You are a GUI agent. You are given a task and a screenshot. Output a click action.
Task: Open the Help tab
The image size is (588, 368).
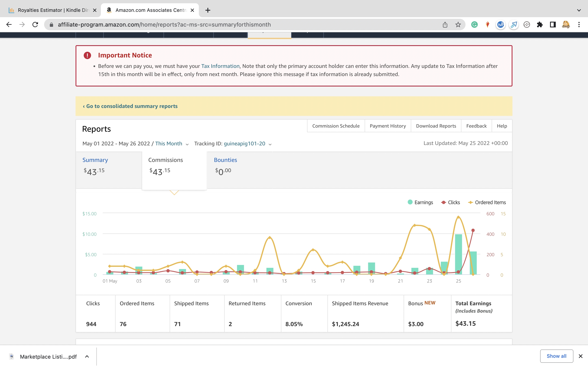(x=502, y=126)
